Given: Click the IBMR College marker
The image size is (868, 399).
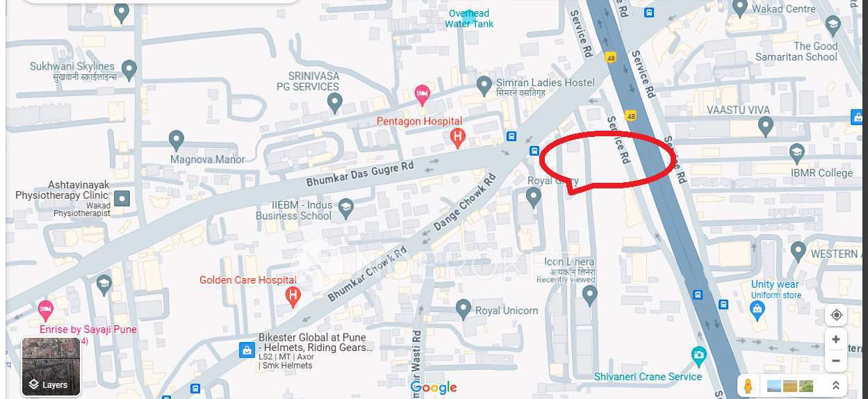Looking at the screenshot, I should click(797, 154).
